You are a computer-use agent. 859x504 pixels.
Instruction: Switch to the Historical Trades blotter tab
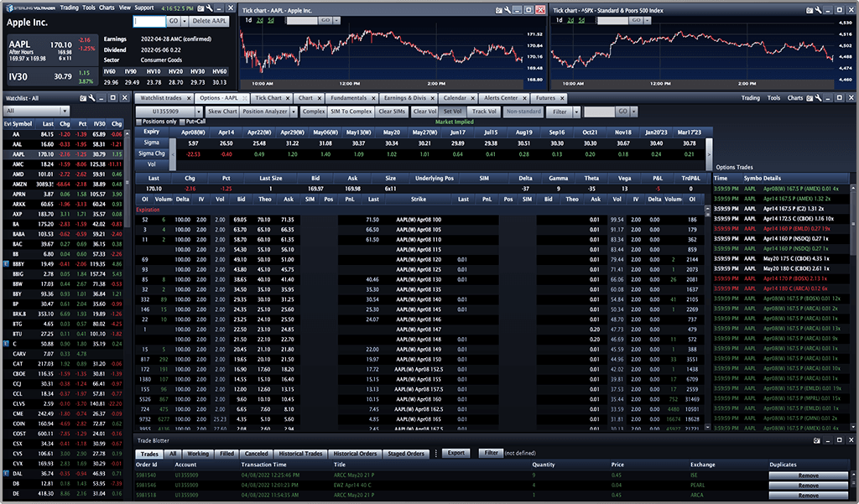click(x=300, y=454)
